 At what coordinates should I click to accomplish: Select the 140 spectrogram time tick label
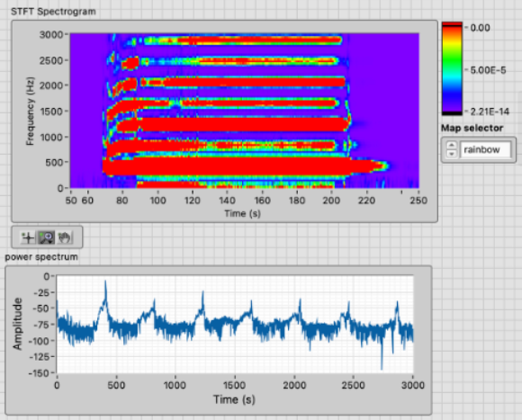(227, 201)
